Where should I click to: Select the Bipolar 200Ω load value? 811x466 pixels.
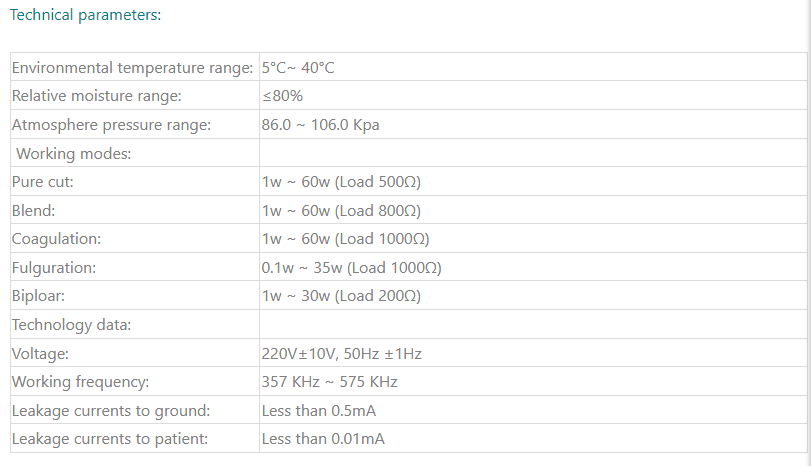[x=341, y=296]
